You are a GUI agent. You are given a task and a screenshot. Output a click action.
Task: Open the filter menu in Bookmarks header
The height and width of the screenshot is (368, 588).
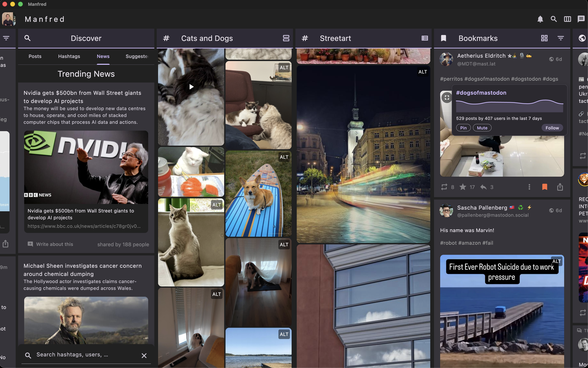click(561, 38)
